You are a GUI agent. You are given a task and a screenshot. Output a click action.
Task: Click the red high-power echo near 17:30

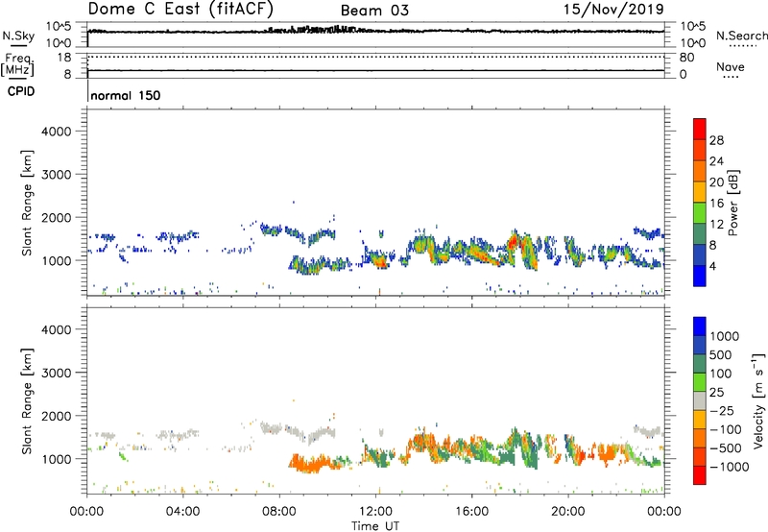click(x=513, y=242)
